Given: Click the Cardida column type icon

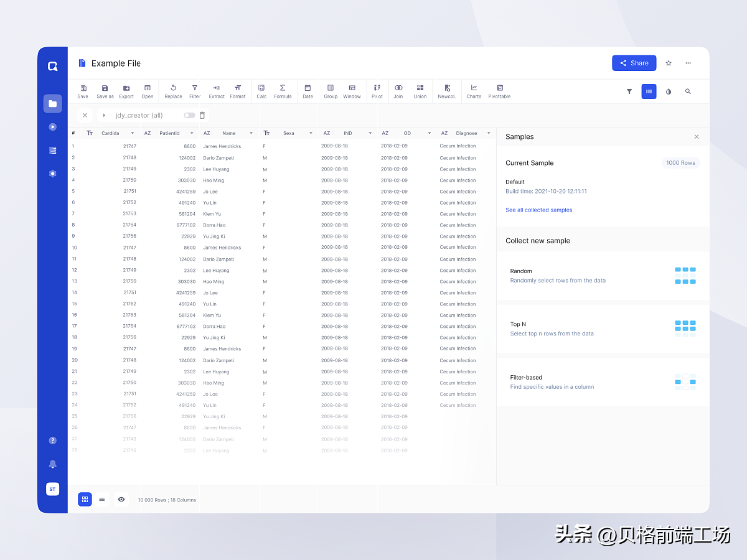Looking at the screenshot, I should [x=90, y=133].
